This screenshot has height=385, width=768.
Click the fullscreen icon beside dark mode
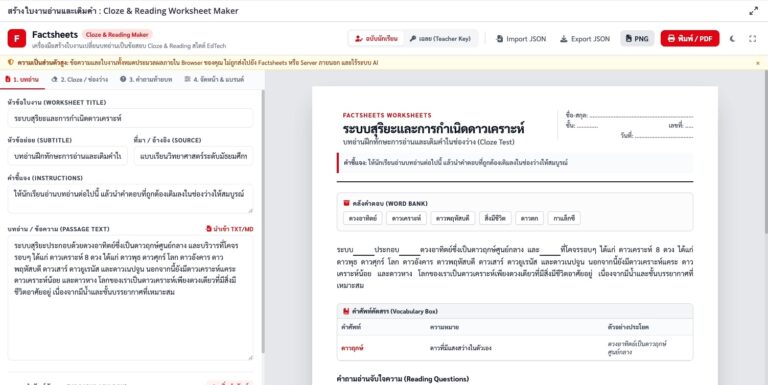point(752,39)
